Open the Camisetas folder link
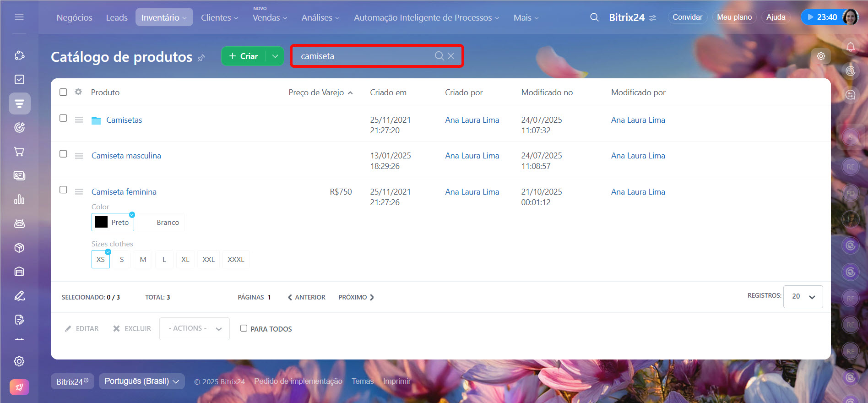The height and width of the screenshot is (403, 868). point(124,120)
